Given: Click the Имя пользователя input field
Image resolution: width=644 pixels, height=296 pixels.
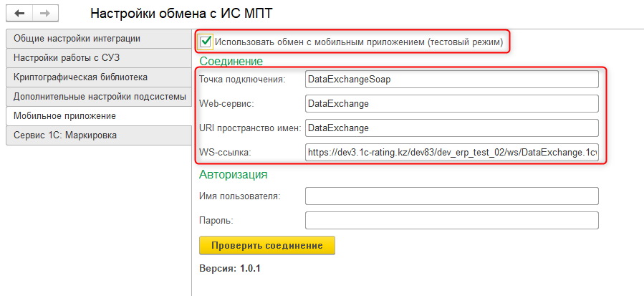Looking at the screenshot, I should 452,196.
